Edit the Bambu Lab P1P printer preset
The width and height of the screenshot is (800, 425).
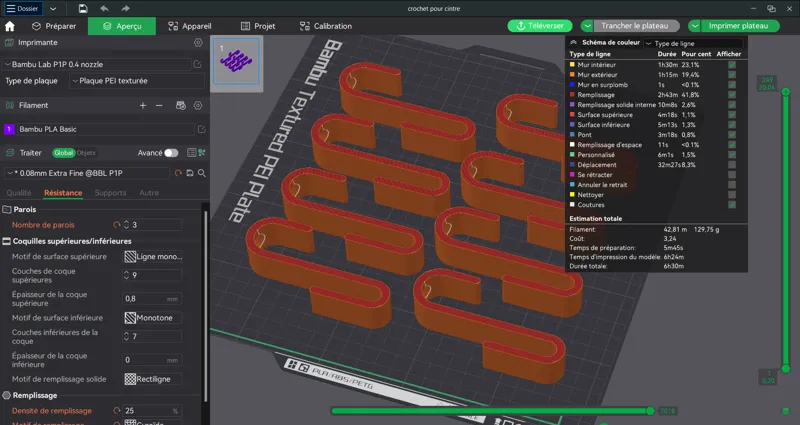pos(197,64)
